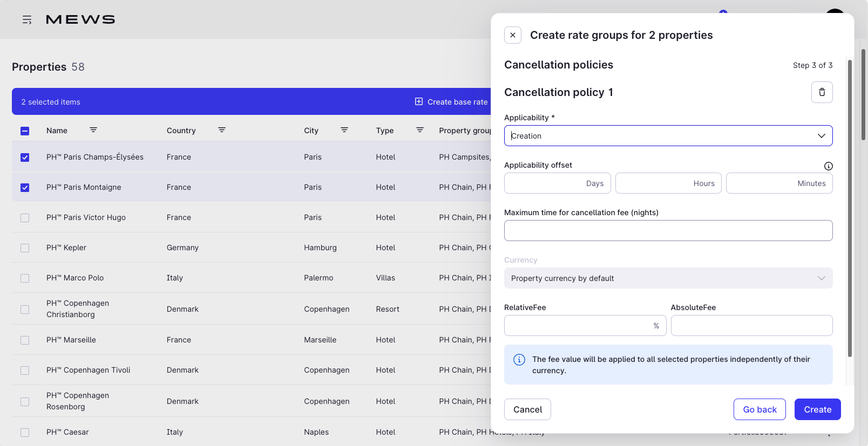
Task: Click the Name column header
Action: click(x=57, y=131)
